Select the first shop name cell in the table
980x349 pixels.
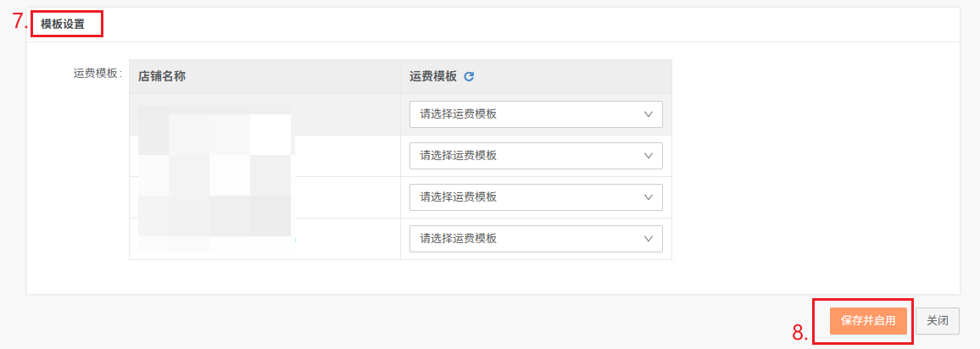click(x=264, y=114)
